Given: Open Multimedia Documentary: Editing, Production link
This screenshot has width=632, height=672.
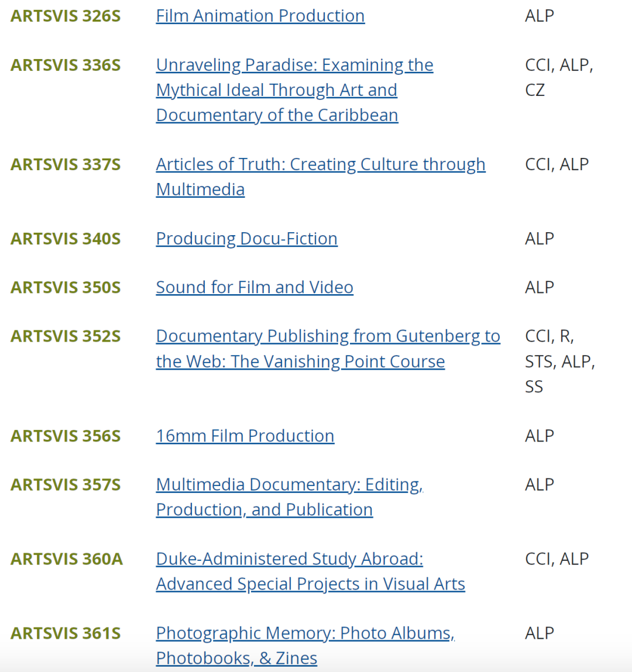Looking at the screenshot, I should point(289,485).
